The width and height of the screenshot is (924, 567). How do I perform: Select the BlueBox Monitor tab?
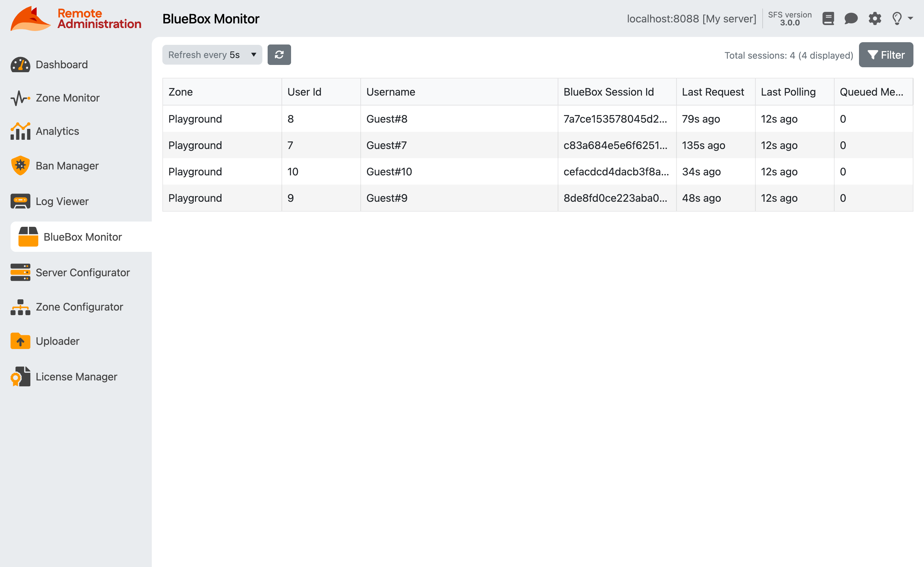(82, 237)
